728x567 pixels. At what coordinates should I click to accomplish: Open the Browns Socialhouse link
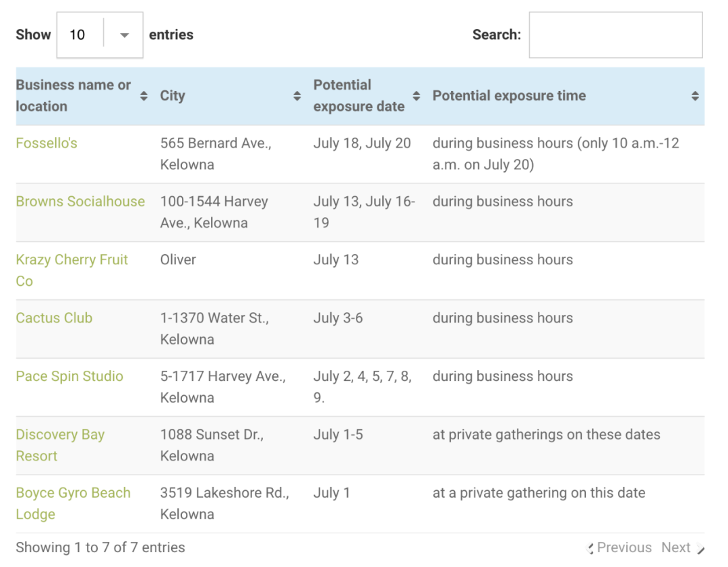80,202
